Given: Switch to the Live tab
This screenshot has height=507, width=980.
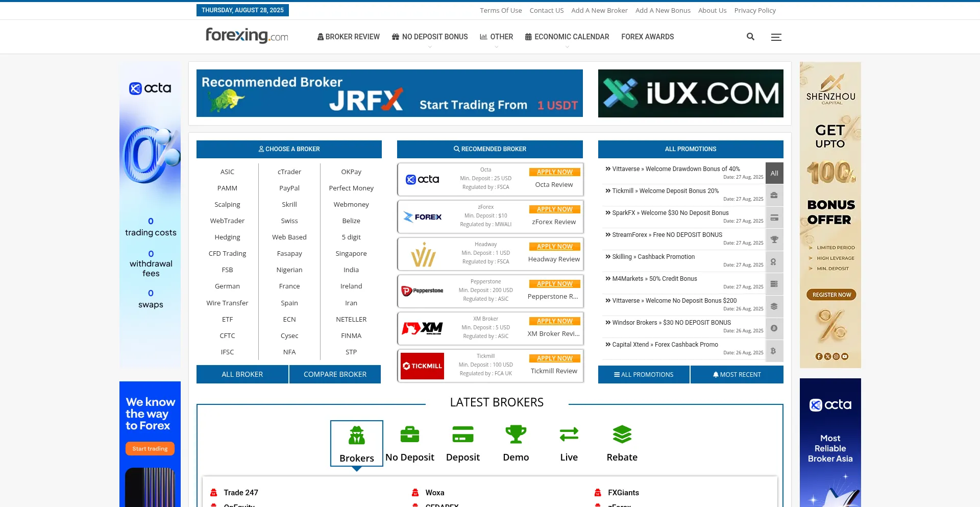Looking at the screenshot, I should coord(569,443).
